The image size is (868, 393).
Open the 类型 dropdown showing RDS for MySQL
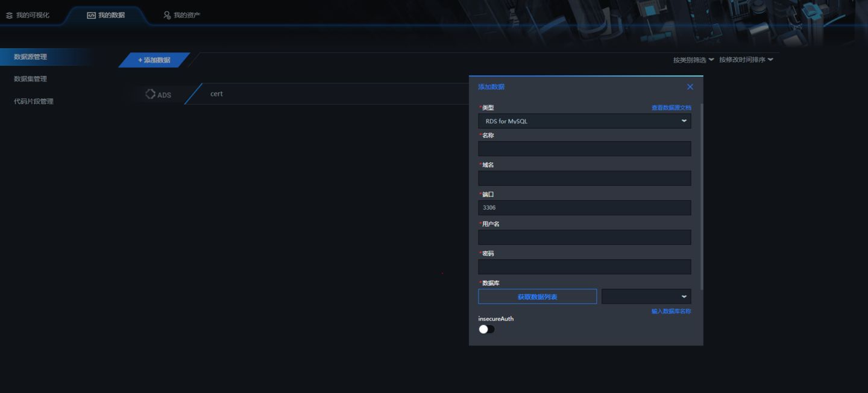pyautogui.click(x=585, y=121)
